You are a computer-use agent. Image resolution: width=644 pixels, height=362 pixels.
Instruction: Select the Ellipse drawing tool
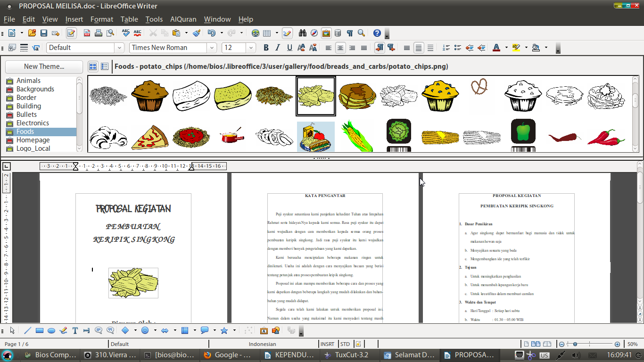[51, 330]
